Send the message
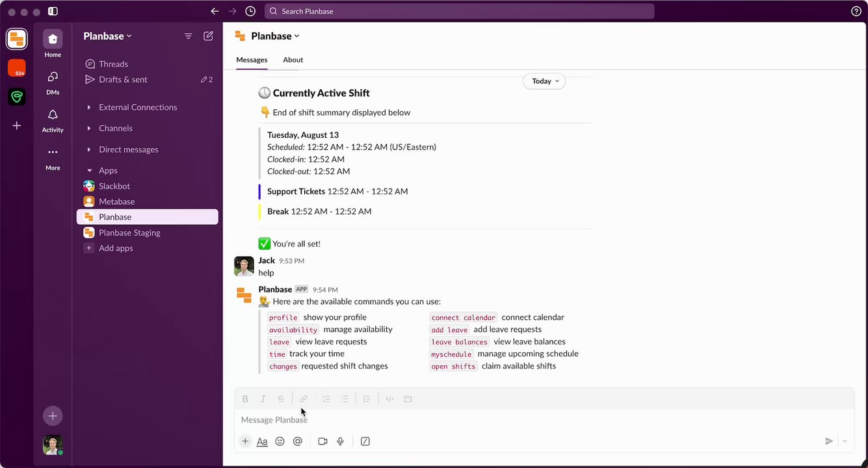868x468 pixels. (829, 441)
